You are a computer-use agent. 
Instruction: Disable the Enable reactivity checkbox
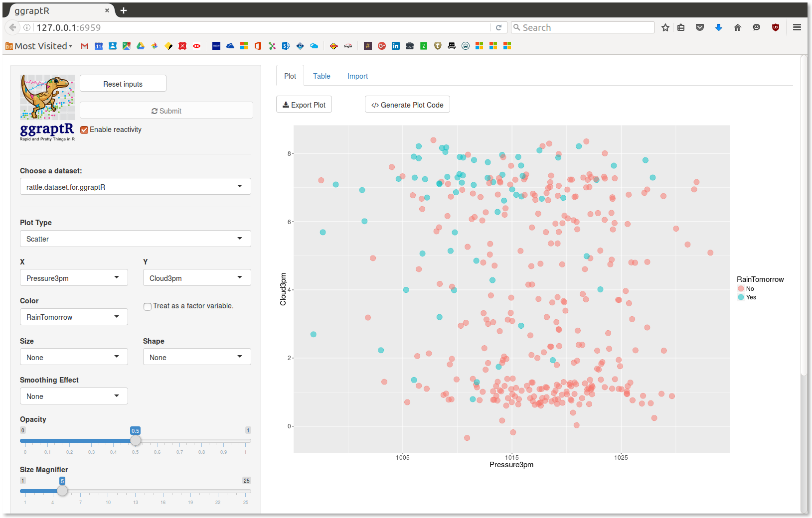(84, 130)
